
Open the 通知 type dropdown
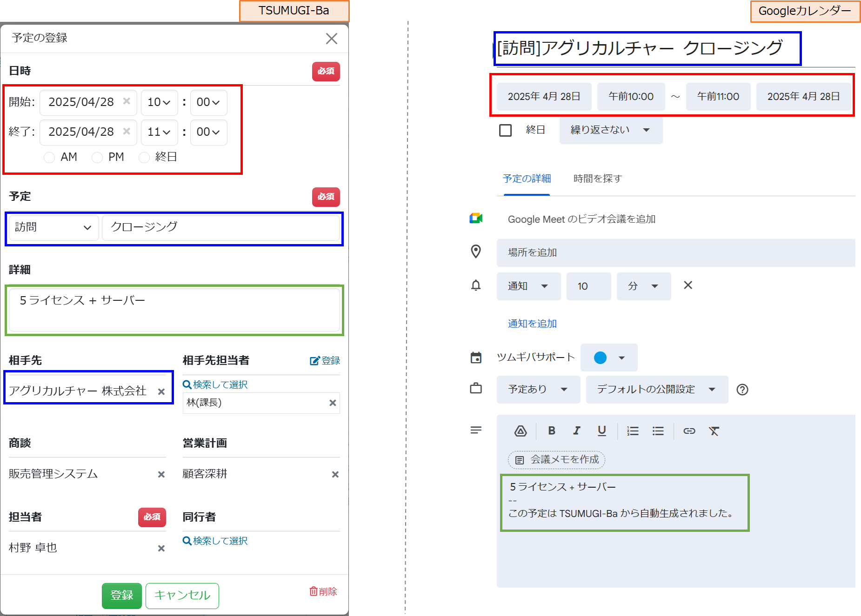(x=528, y=286)
